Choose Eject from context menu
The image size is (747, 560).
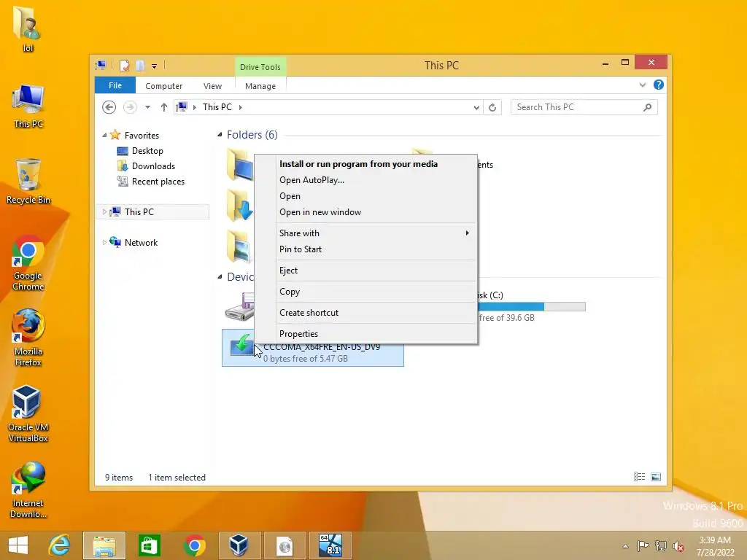click(x=366, y=271)
